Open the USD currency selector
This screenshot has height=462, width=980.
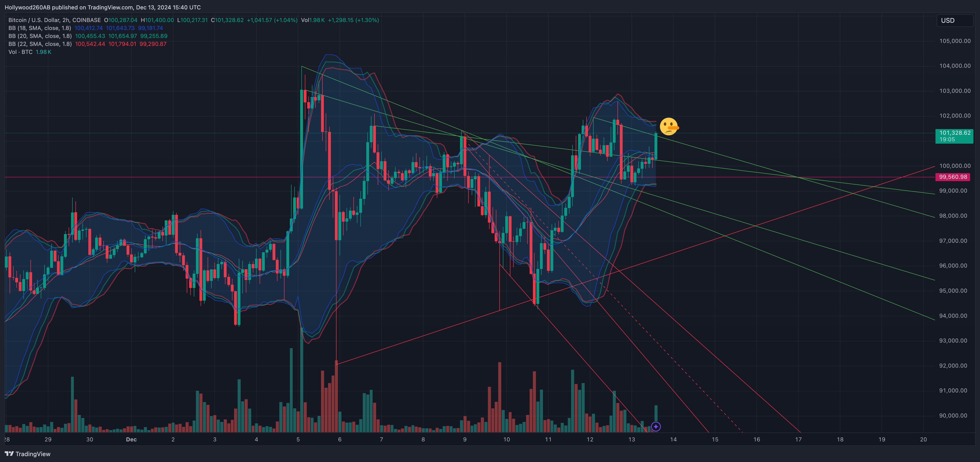[x=954, y=21]
